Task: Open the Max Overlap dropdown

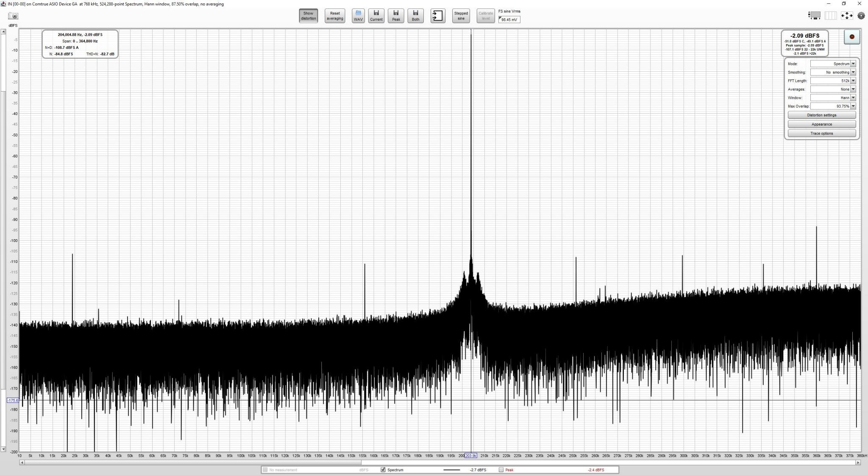Action: (x=833, y=106)
